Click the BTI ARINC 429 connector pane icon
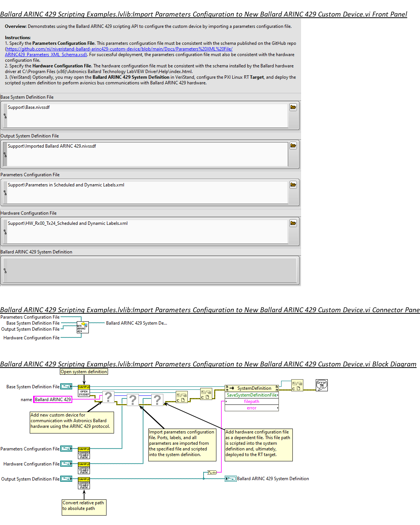Viewport: 420px width, 525px height. click(83, 327)
